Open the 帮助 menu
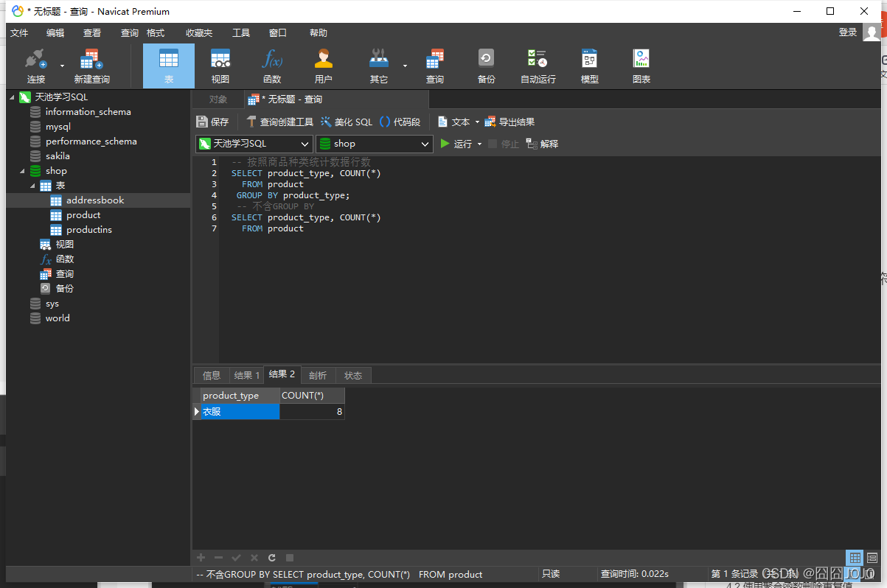This screenshot has height=588, width=887. (319, 33)
